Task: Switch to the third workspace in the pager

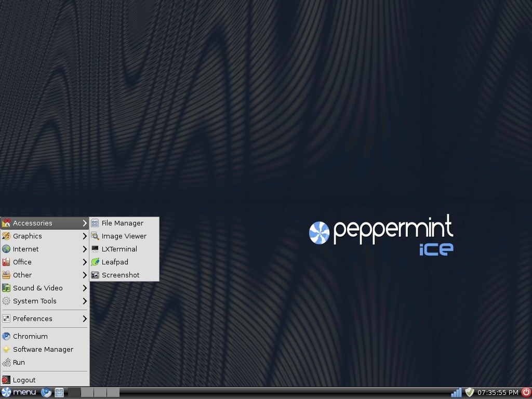Action: tap(100, 393)
